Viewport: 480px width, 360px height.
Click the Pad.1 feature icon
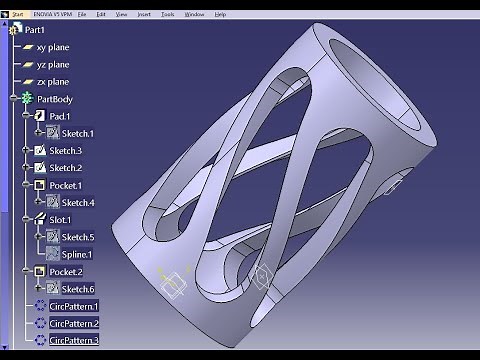[x=40, y=116]
